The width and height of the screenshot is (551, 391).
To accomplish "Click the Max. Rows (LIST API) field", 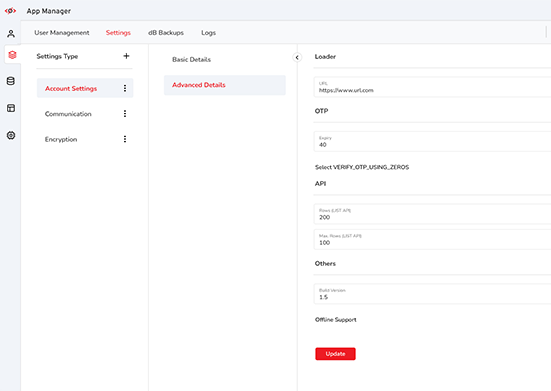I will coord(432,239).
